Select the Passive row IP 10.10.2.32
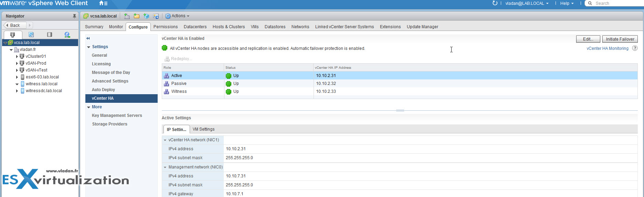 pyautogui.click(x=326, y=84)
